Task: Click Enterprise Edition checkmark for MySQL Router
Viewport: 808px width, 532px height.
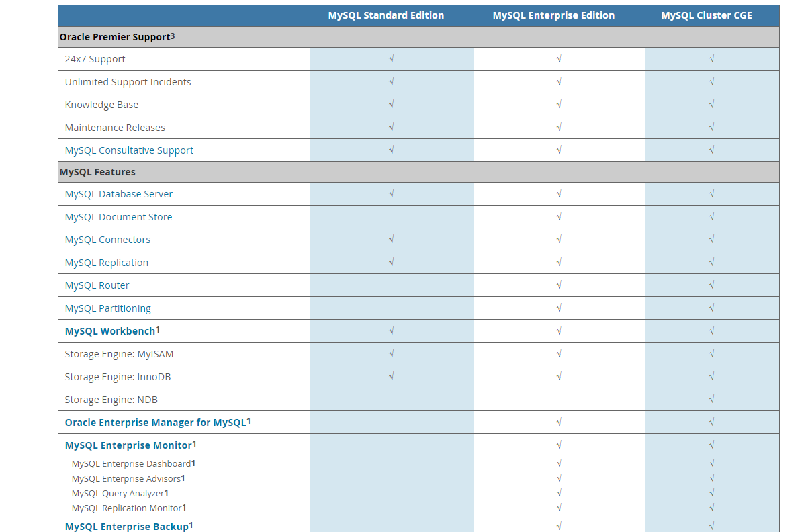Action: (x=559, y=285)
